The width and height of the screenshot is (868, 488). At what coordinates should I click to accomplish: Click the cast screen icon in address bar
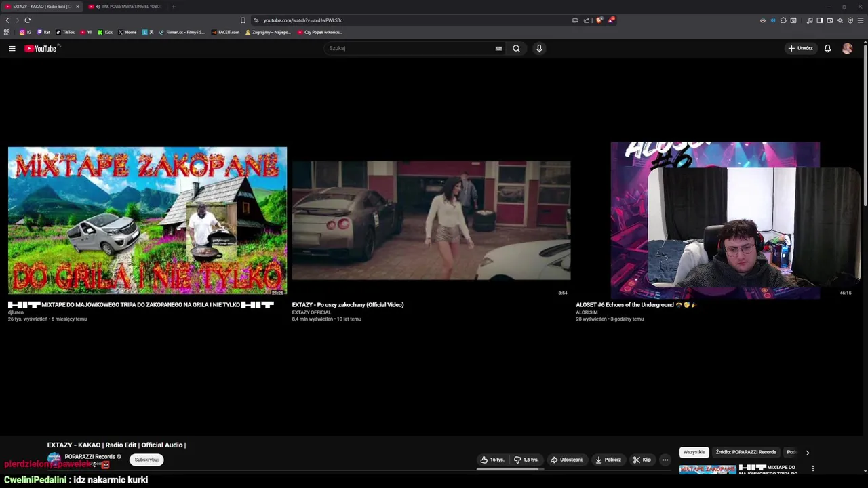point(575,20)
